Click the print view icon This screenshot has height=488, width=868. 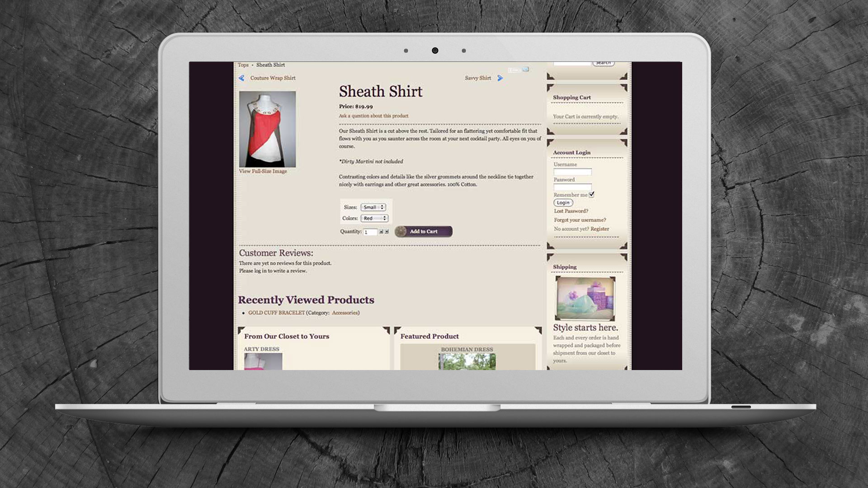point(513,70)
